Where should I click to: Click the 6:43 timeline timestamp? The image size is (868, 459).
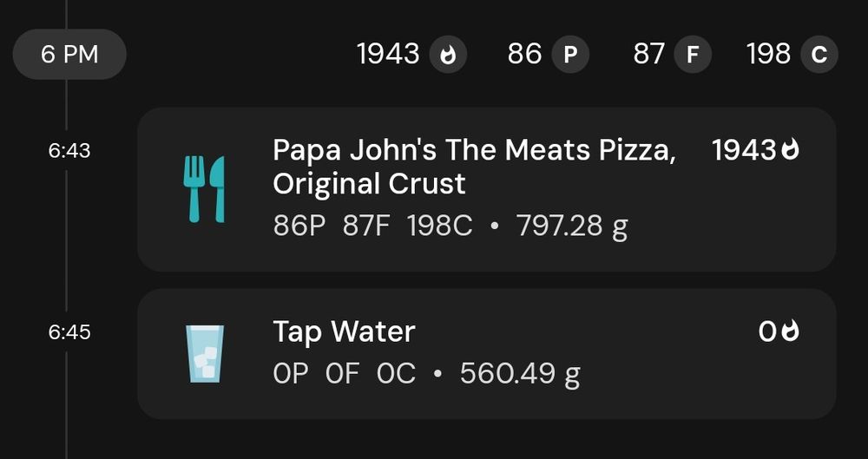(69, 151)
